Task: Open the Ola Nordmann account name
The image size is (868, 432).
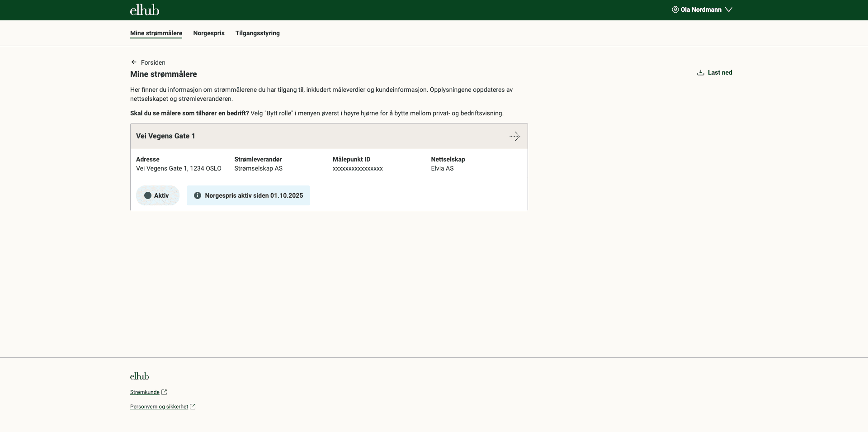Action: 701,9
